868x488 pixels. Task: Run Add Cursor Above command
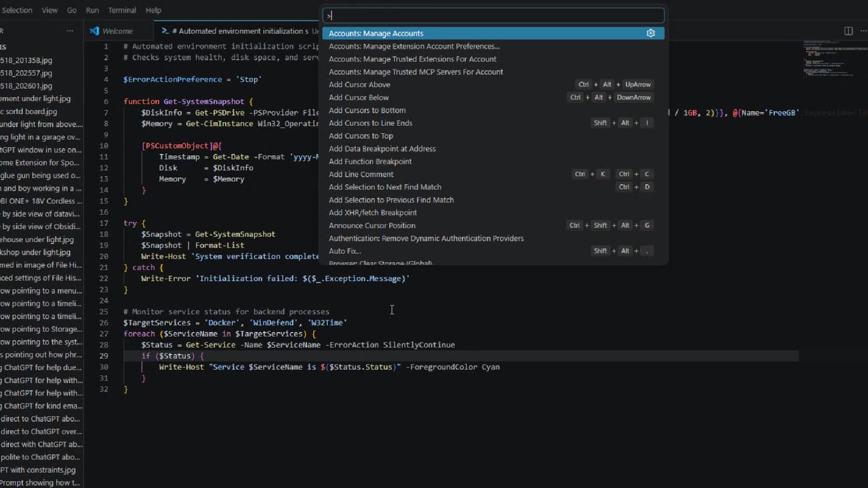coord(493,85)
